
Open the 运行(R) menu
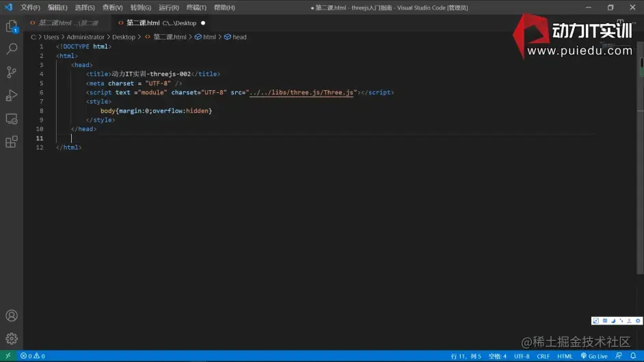point(169,8)
